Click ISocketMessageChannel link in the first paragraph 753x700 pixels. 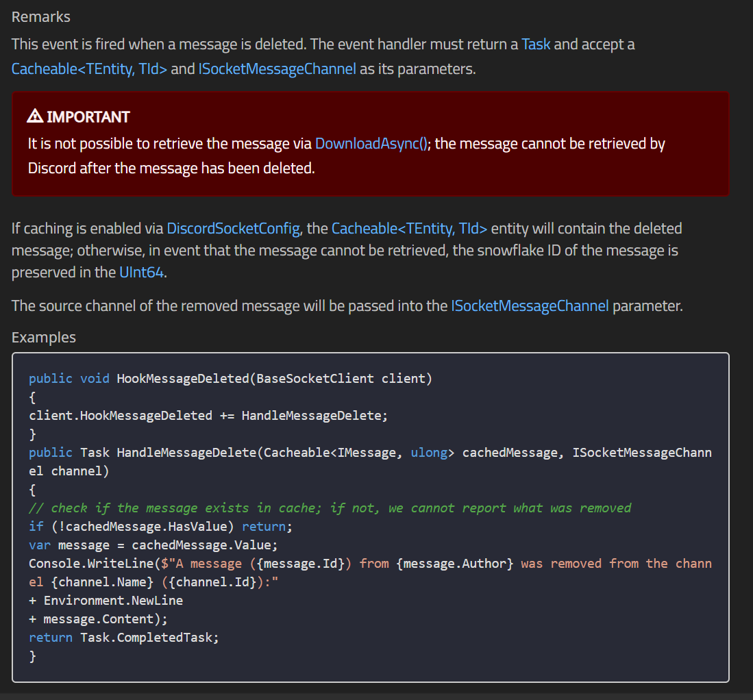coord(277,68)
